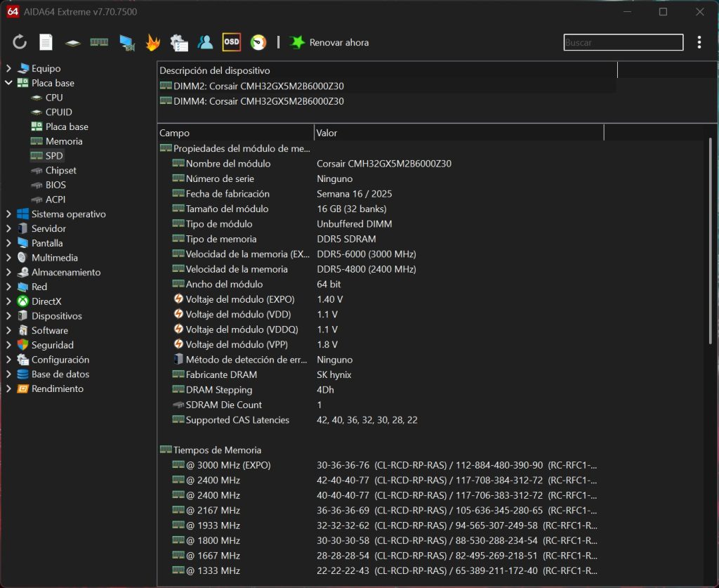
Task: Select Dispositivos in the tree
Action: click(x=56, y=316)
